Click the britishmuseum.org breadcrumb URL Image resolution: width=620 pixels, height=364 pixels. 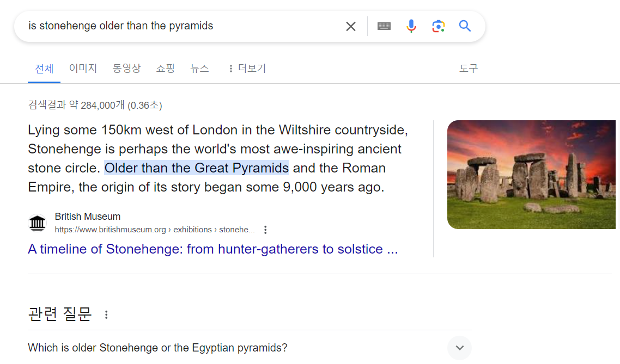tap(155, 230)
